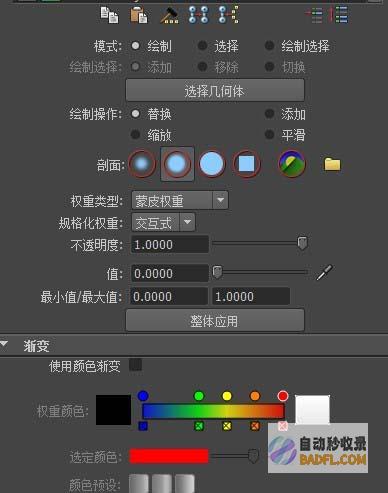Select 移除 under 绘制选择 row

[202, 67]
